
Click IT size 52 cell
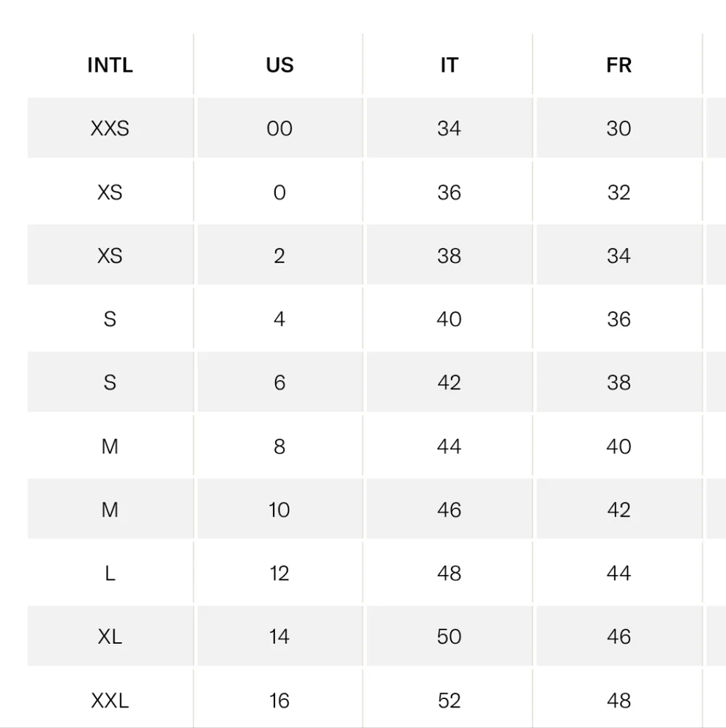[449, 700]
